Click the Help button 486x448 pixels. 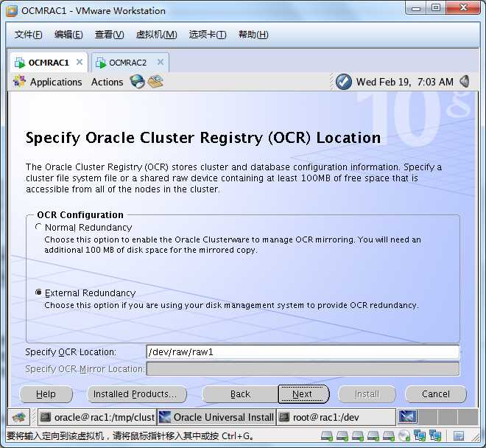[46, 394]
